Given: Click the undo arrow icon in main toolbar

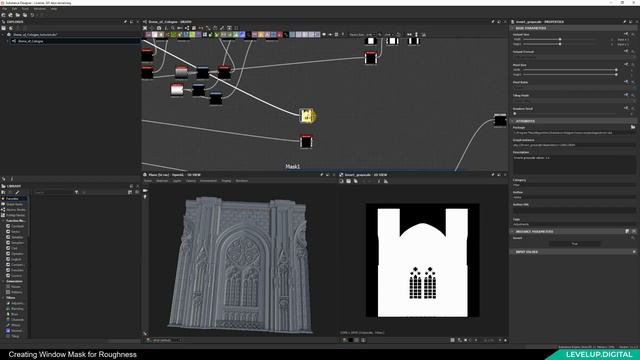Looking at the screenshot, I should [32, 15].
